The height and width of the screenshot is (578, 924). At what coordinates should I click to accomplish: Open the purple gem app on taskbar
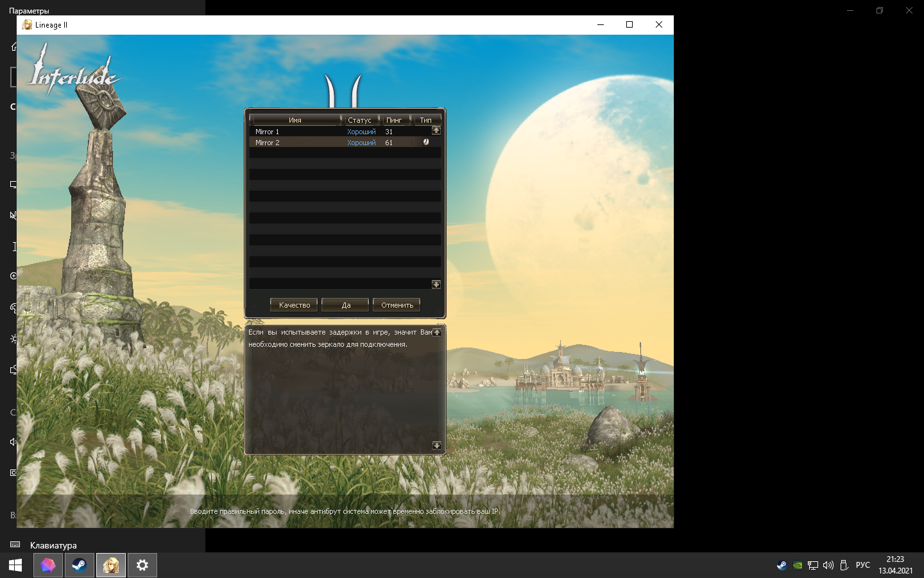(x=48, y=565)
